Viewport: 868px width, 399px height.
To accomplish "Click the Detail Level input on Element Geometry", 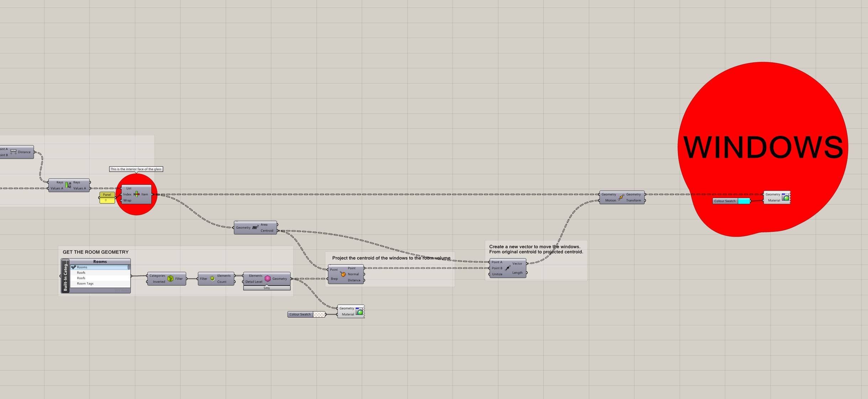I will 254,282.
